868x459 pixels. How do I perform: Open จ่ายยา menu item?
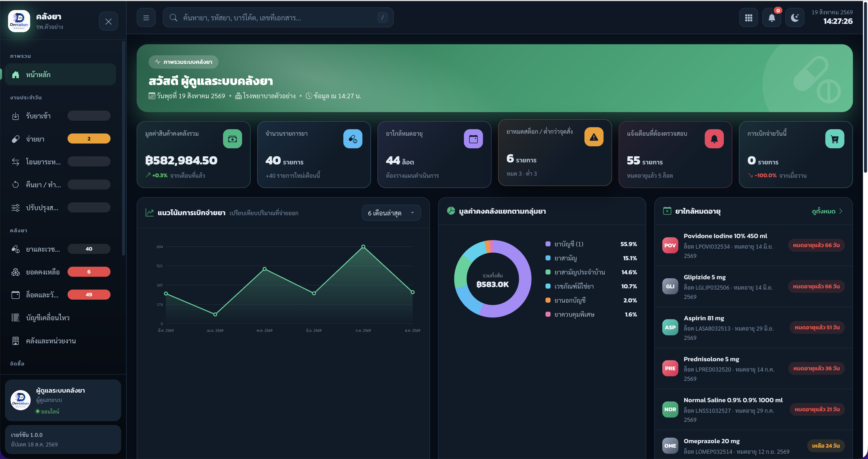pyautogui.click(x=60, y=139)
